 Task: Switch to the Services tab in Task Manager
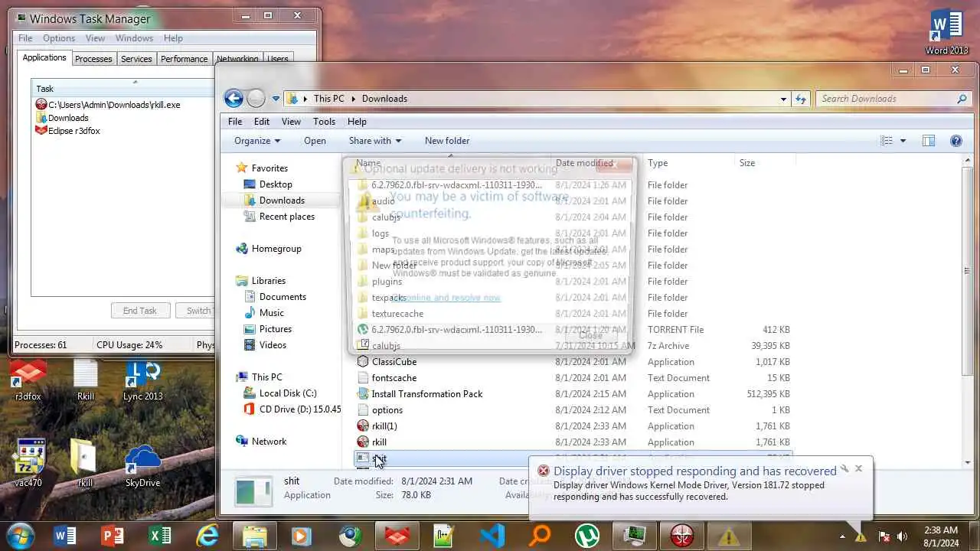[x=136, y=59]
